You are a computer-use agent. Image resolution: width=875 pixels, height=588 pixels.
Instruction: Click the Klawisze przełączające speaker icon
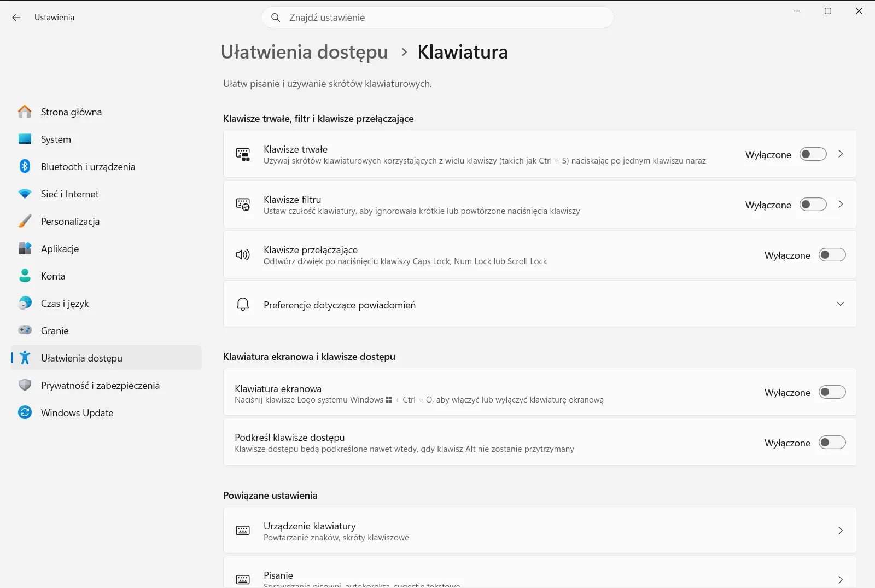point(243,255)
